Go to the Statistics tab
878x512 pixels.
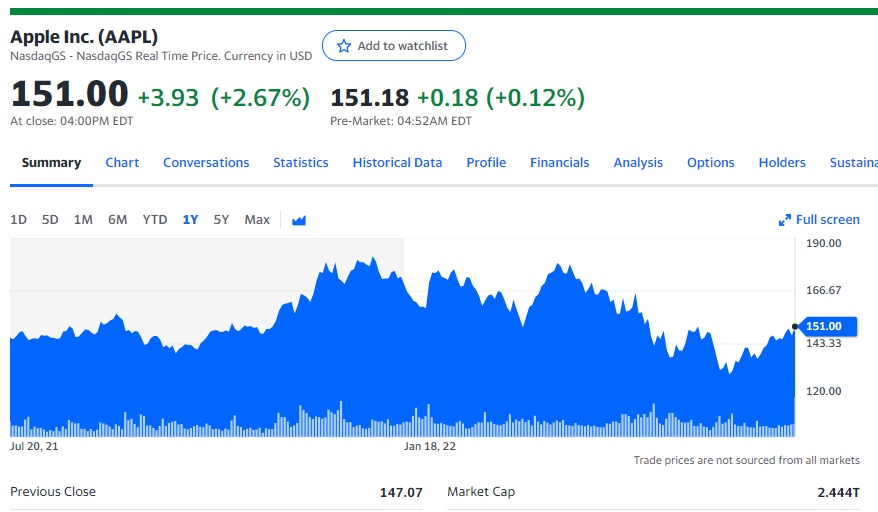pyautogui.click(x=301, y=162)
